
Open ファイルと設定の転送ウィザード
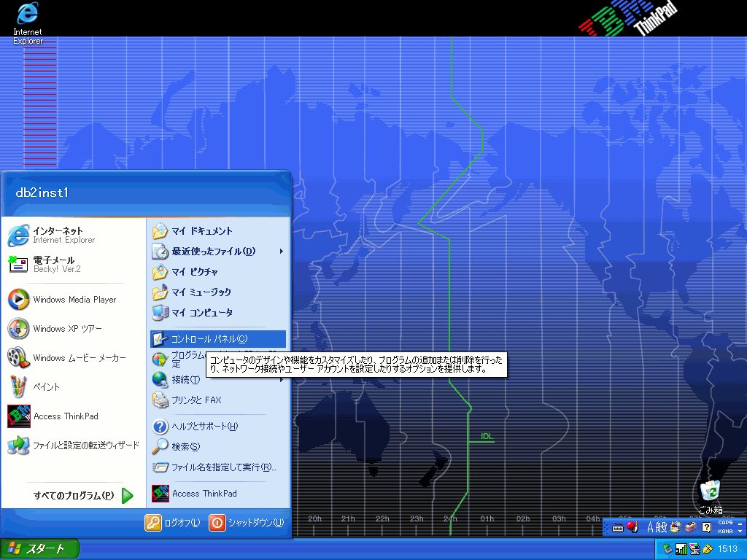pyautogui.click(x=74, y=446)
